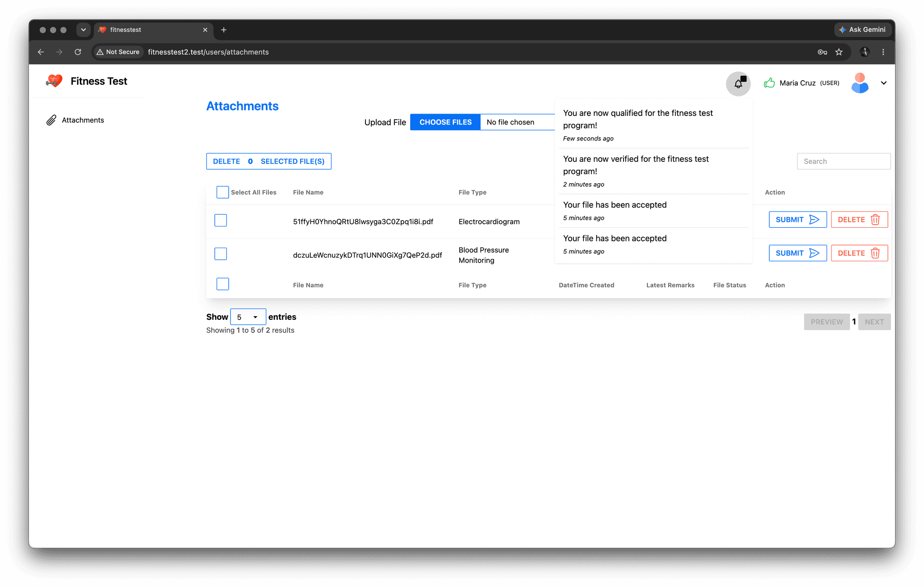924x586 pixels.
Task: Click the paperclip Attachments icon in sidebar
Action: (51, 120)
